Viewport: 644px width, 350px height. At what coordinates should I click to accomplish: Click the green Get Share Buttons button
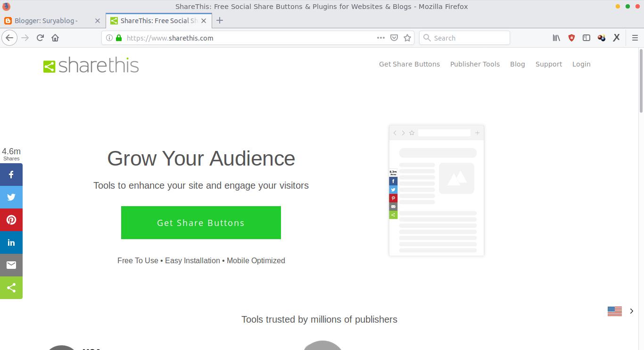pos(201,223)
